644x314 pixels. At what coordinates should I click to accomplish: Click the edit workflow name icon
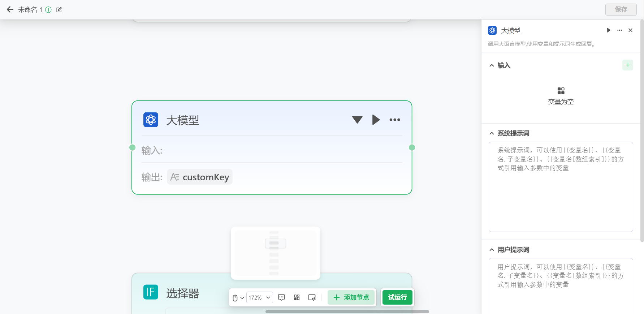coord(59,10)
